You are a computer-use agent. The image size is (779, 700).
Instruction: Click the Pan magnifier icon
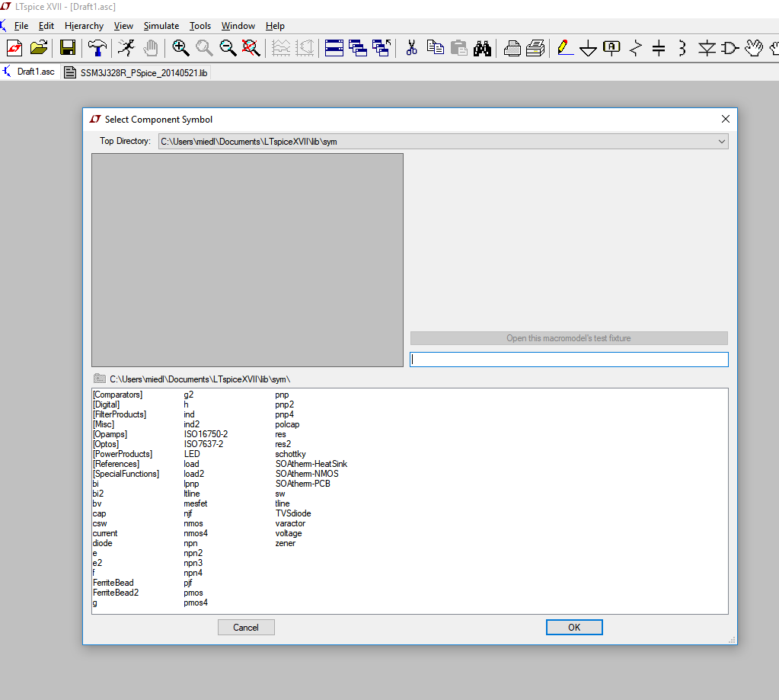[x=203, y=48]
